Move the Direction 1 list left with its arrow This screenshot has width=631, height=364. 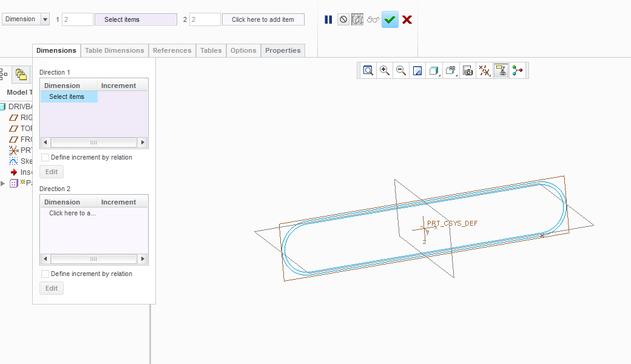pyautogui.click(x=45, y=143)
